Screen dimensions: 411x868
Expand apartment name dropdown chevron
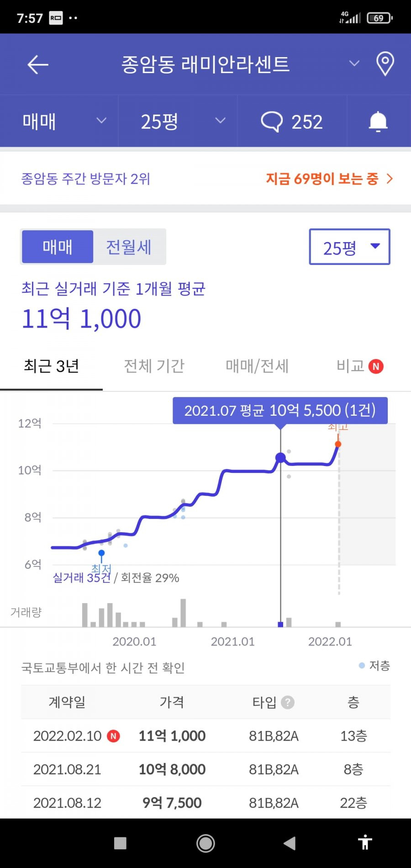354,63
